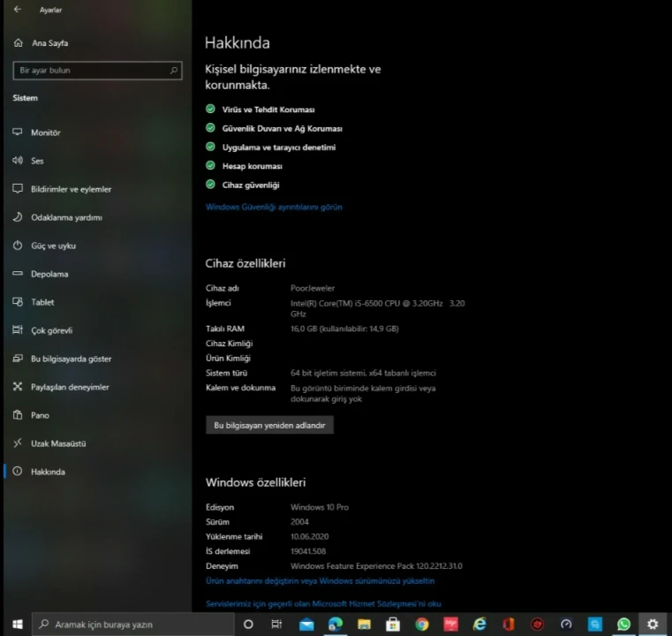Go back with the Ayarlar back arrow
The image size is (672, 636).
click(18, 9)
